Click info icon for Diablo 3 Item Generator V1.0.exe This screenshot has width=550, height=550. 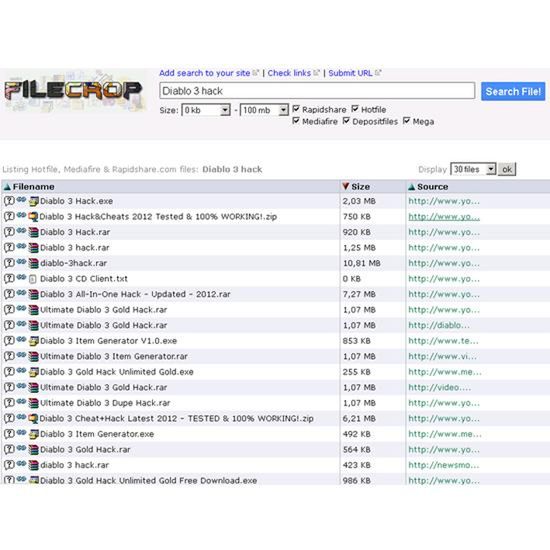(x=9, y=341)
